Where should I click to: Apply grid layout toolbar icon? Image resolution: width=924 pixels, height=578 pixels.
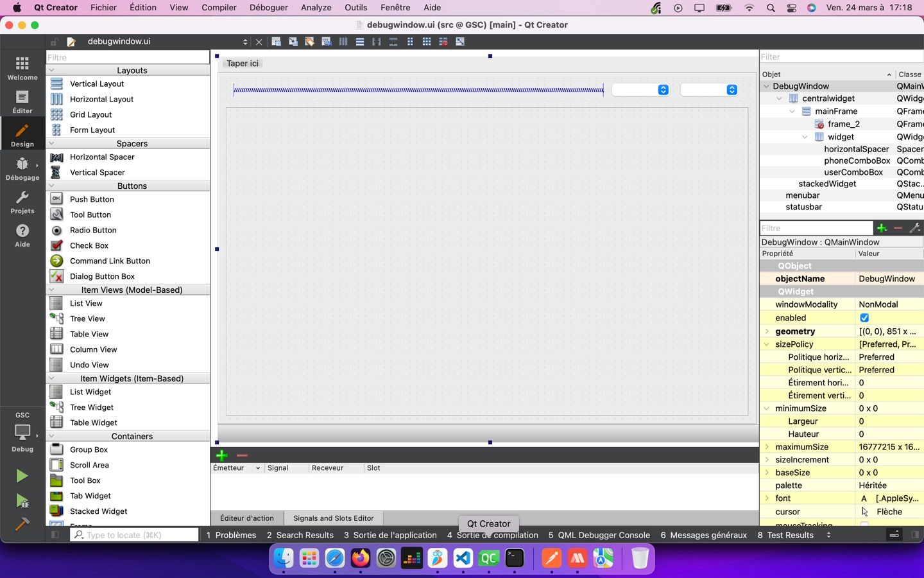click(427, 42)
